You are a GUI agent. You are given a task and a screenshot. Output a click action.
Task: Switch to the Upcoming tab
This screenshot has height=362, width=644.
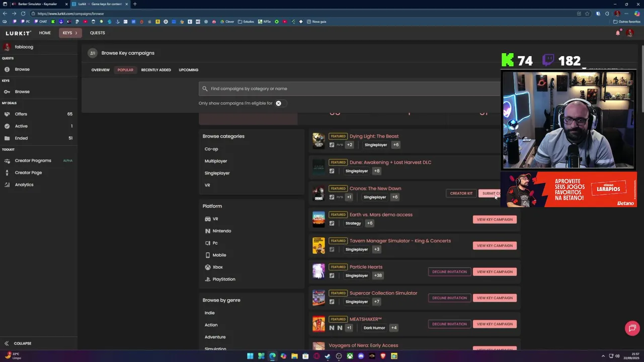pyautogui.click(x=189, y=70)
